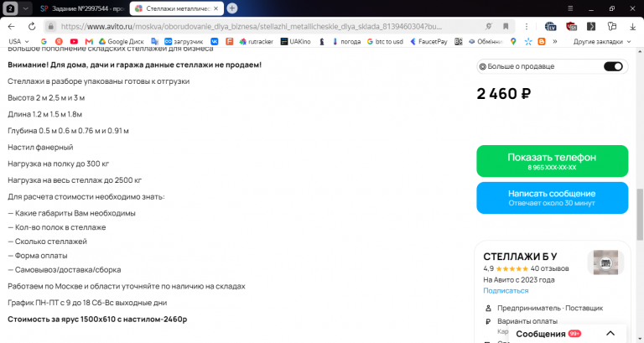
Task: Open the Gmail bookmark icon
Action: 89,41
